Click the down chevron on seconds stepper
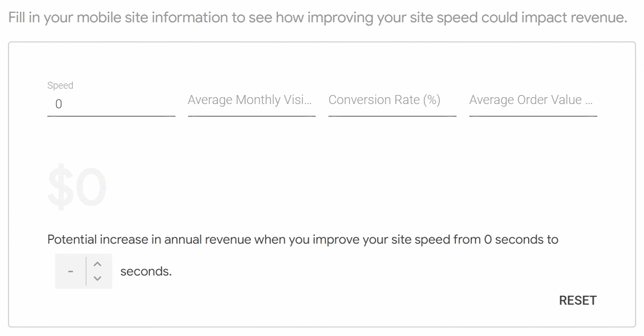 97,278
